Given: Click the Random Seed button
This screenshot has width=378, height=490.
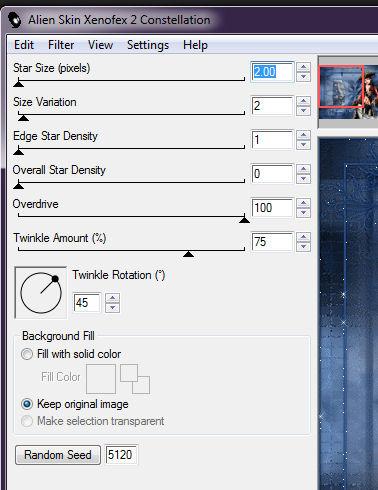Looking at the screenshot, I should (58, 455).
